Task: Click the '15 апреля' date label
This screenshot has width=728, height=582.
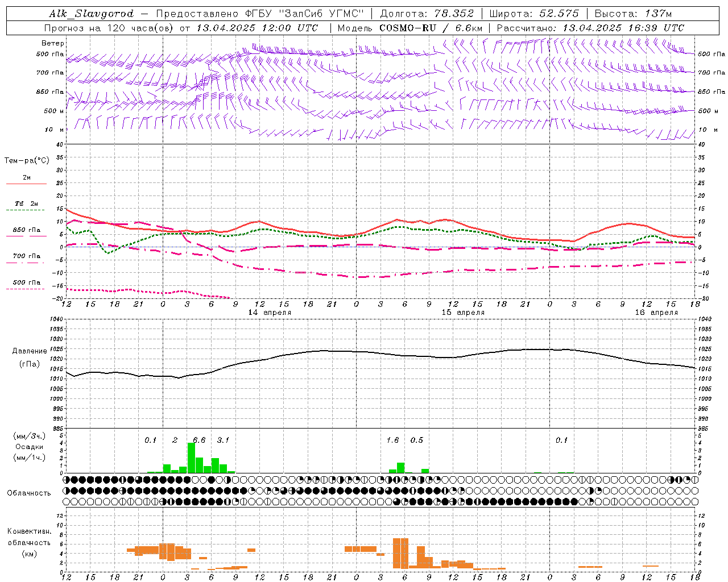Action: 464,313
